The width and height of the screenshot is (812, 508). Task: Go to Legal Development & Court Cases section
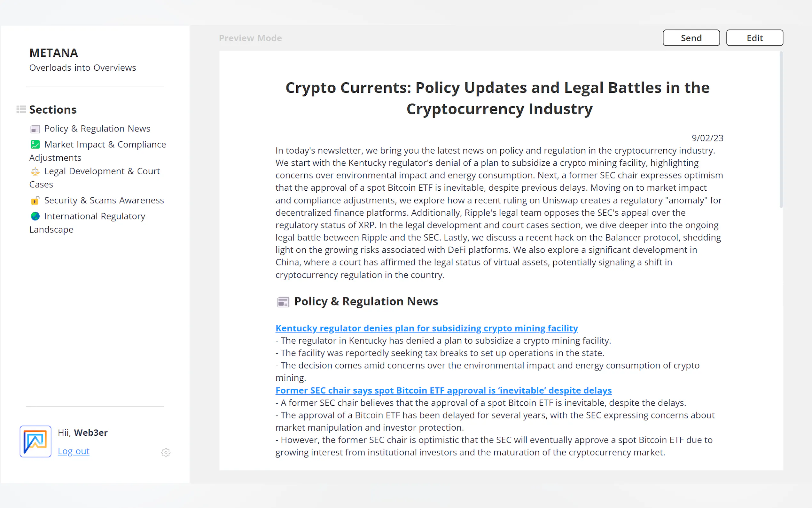coord(102,171)
